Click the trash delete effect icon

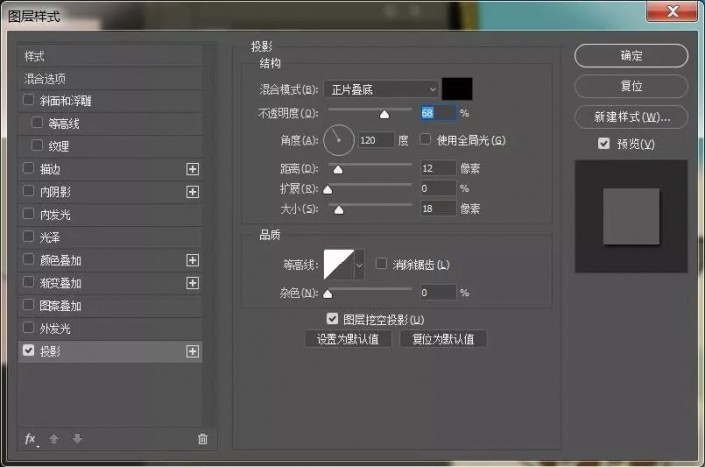pos(203,439)
